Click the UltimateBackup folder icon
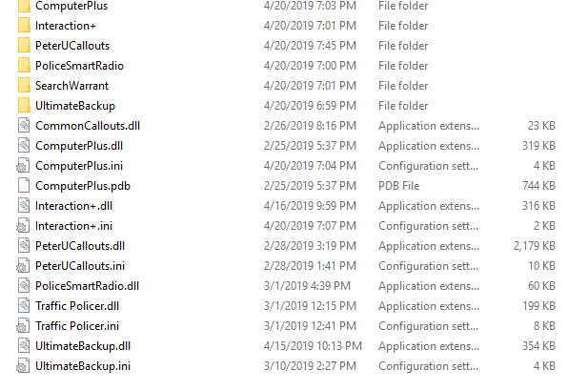Viewport: 588px width, 390px height. tap(24, 106)
